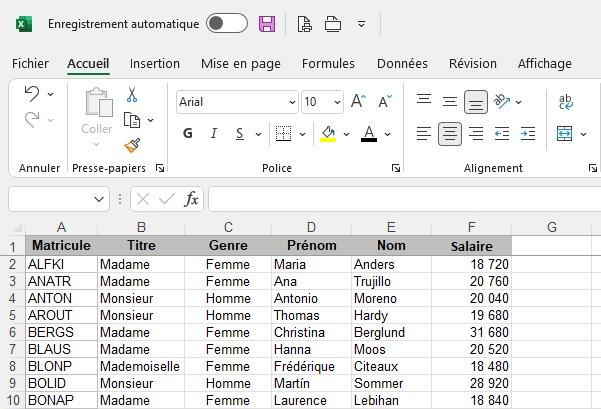Click the Excel application icon

coord(24,24)
